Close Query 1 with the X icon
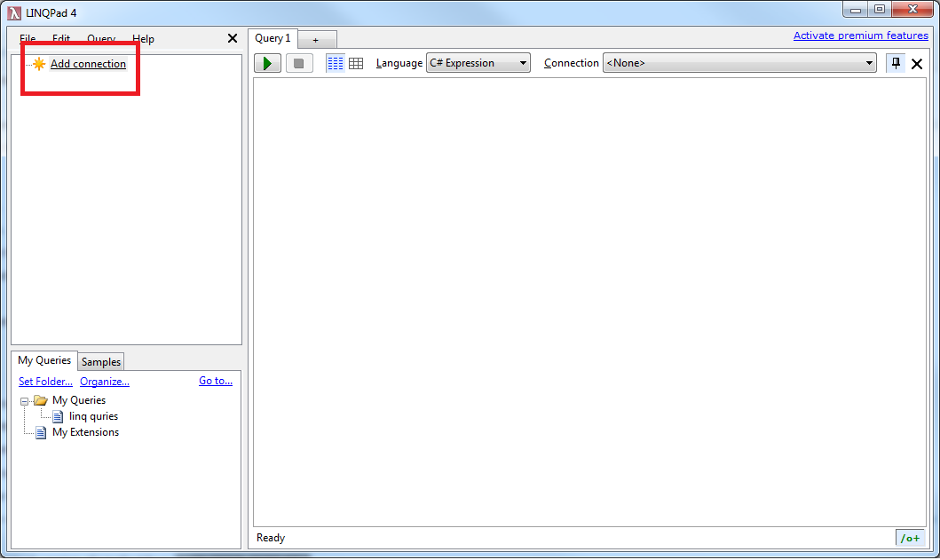 tap(917, 64)
